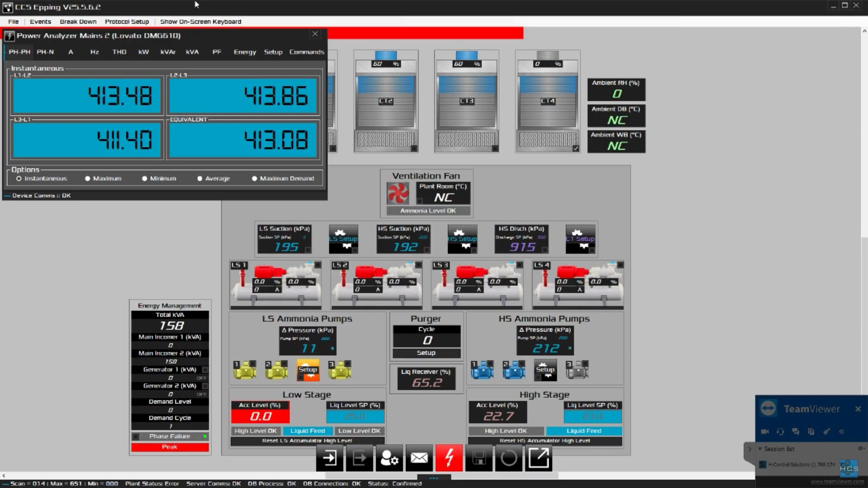
Task: Select the LS 2 compressor graphic
Action: [376, 285]
